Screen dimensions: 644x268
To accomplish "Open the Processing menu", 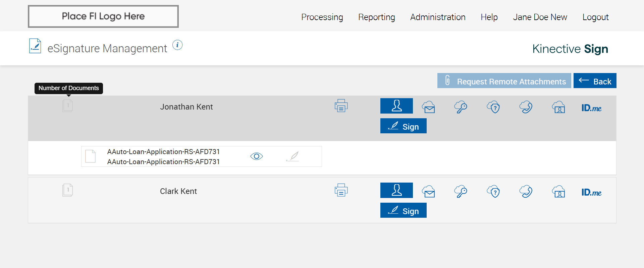I will [322, 17].
